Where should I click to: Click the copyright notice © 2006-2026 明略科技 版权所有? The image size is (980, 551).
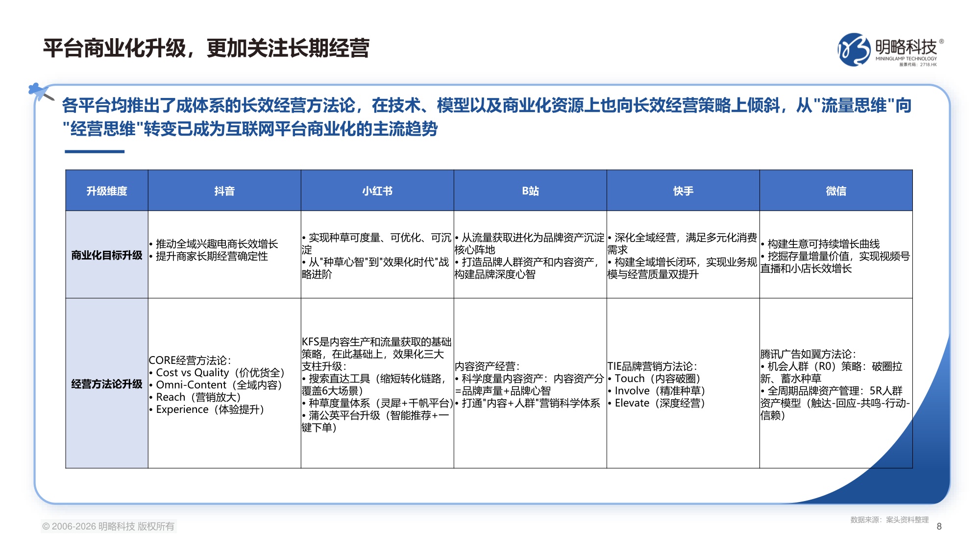pyautogui.click(x=108, y=527)
